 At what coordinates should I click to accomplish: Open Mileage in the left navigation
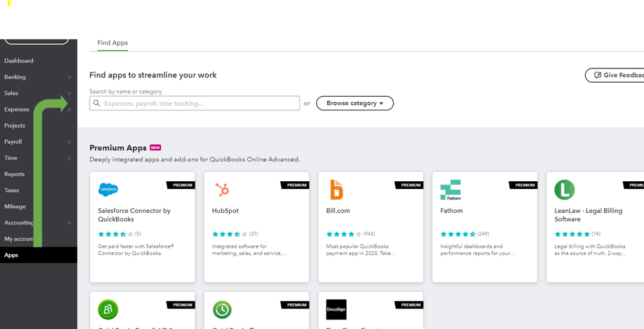[x=15, y=206]
